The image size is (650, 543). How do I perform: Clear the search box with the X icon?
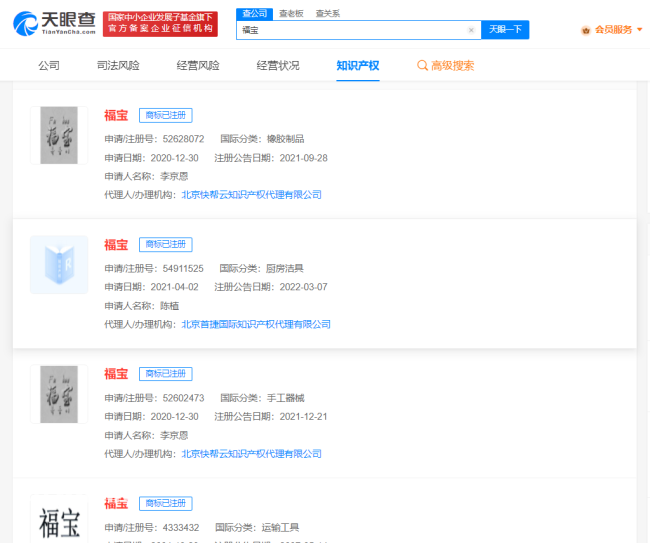[471, 30]
